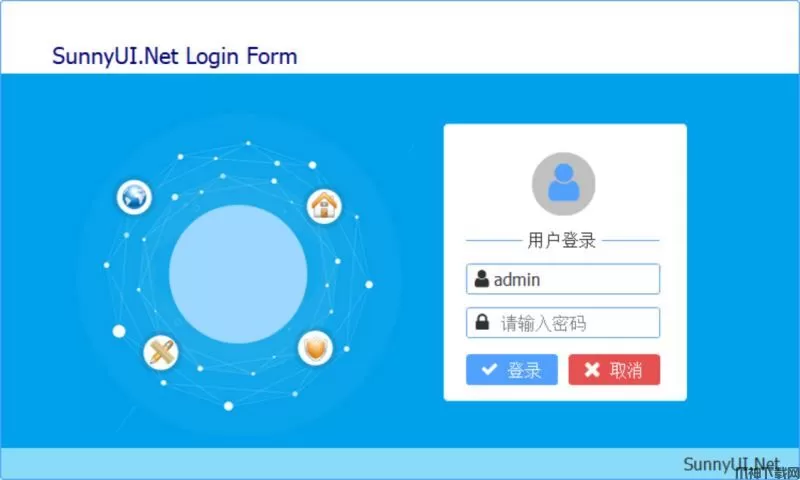The width and height of the screenshot is (800, 480).
Task: Click the X icon on 取消 button
Action: coord(592,369)
